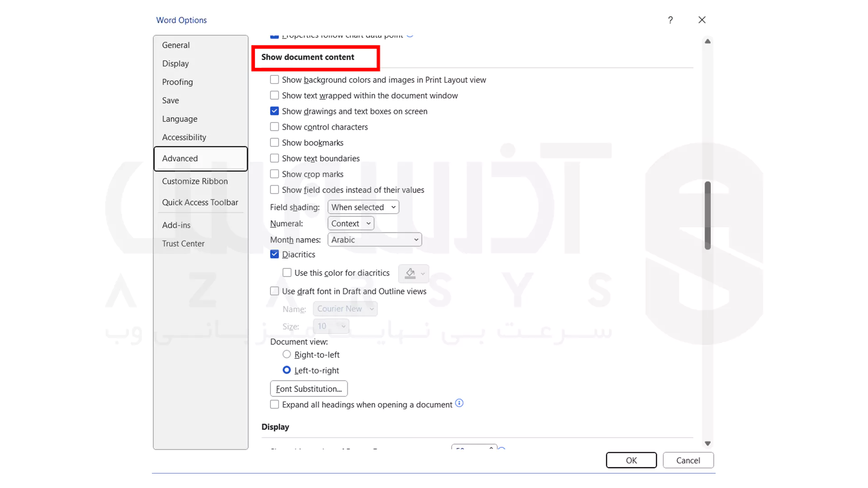Select Right-to-left document view
The width and height of the screenshot is (868, 488).
coord(286,355)
